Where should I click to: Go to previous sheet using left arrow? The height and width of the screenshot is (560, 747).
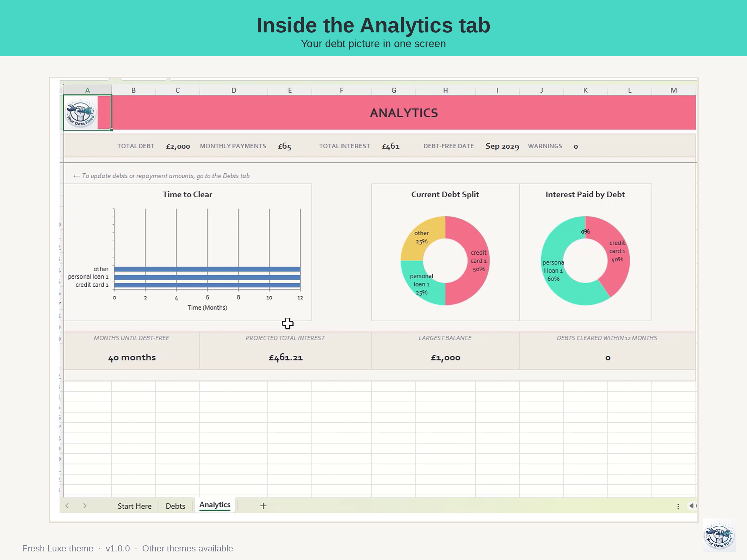[x=67, y=506]
